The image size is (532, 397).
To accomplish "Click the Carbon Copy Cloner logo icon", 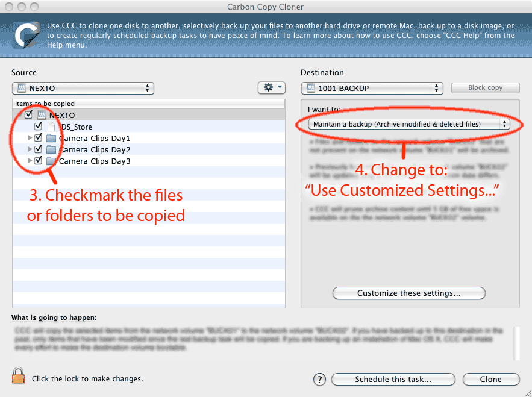I will (x=26, y=35).
